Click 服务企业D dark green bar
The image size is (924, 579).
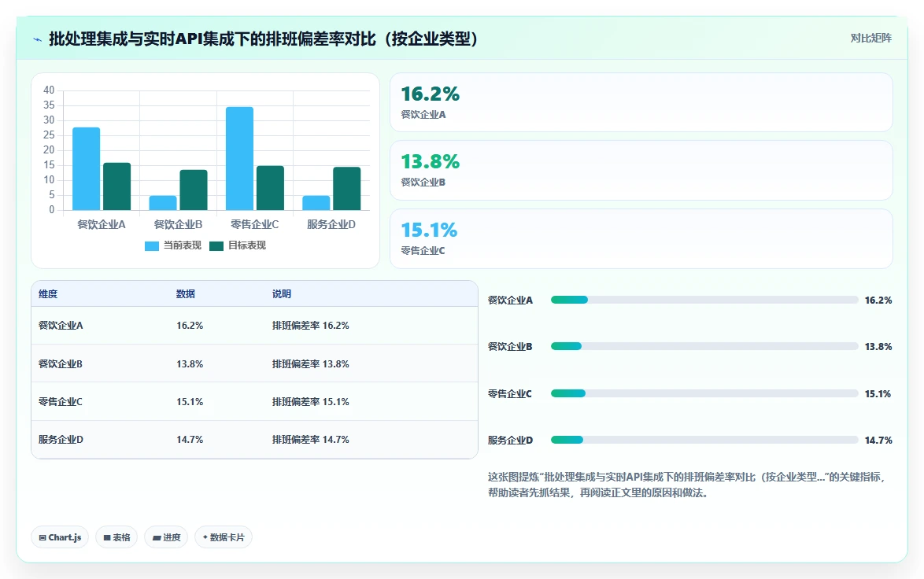pyautogui.click(x=346, y=189)
